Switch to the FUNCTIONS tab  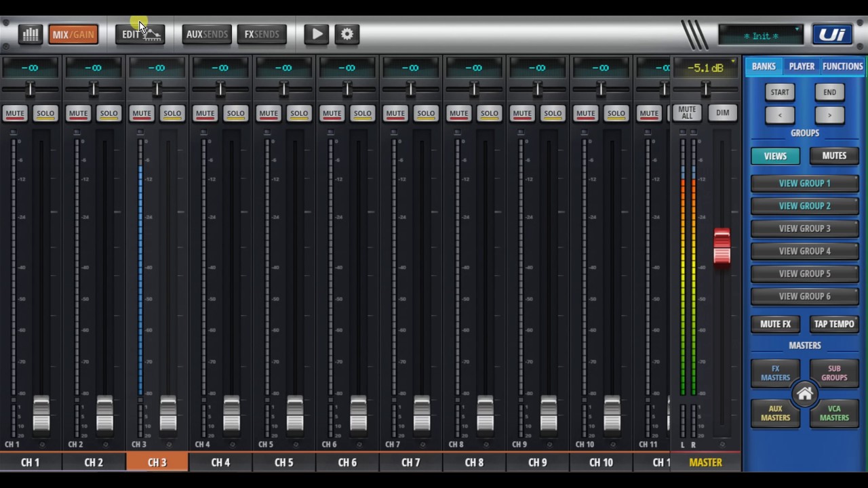[x=843, y=66]
